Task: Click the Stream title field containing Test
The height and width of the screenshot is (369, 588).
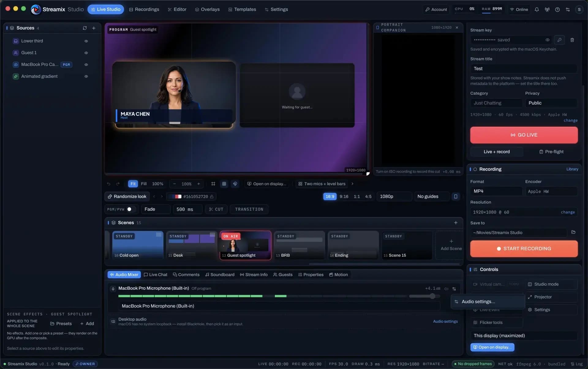Action: [x=524, y=69]
